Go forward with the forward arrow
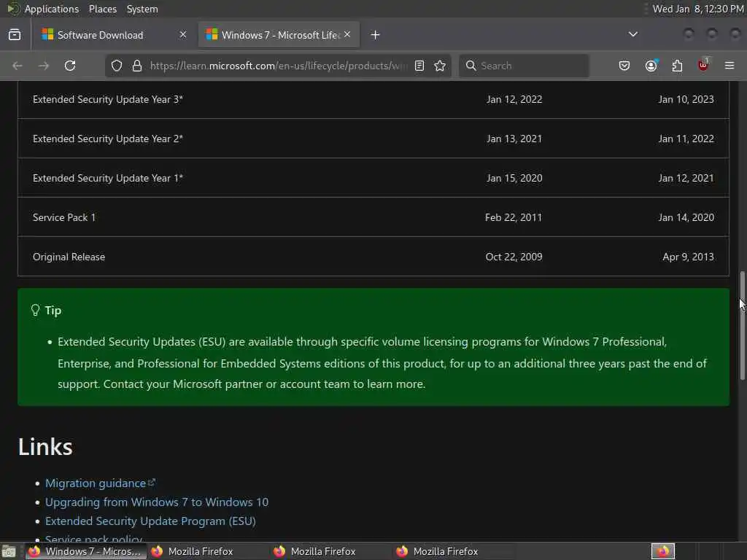This screenshot has width=747, height=560. 44,66
